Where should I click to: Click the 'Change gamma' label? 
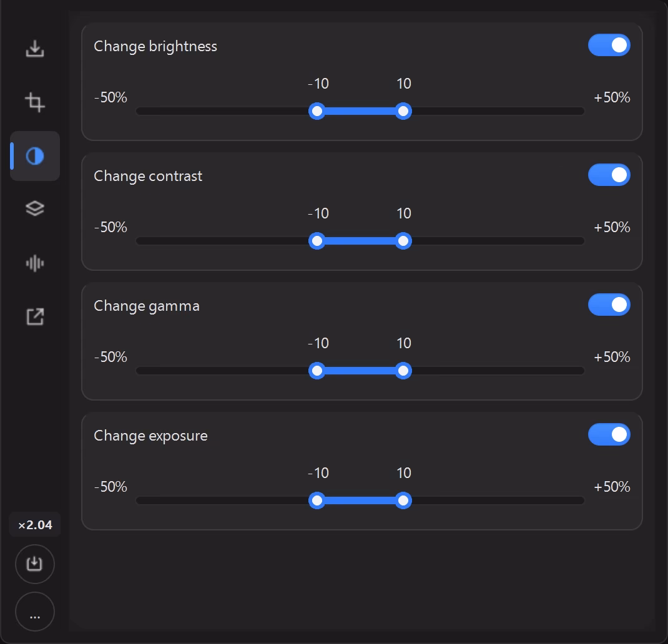pos(147,306)
